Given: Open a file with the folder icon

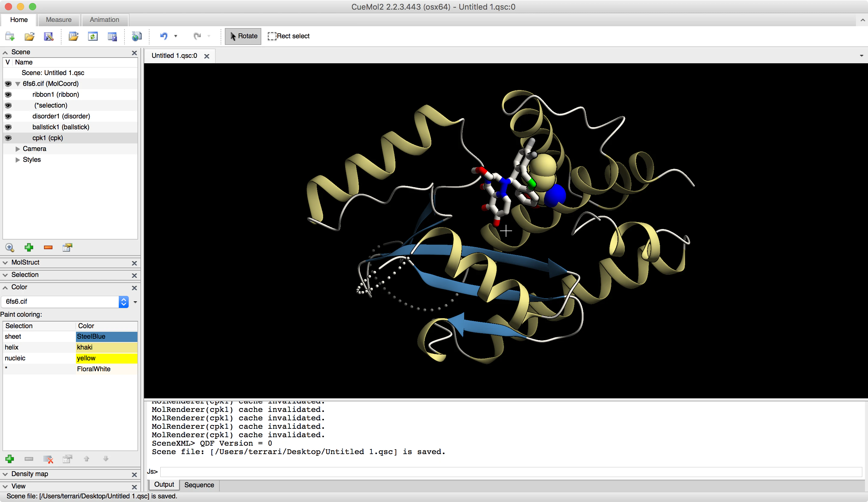Looking at the screenshot, I should pos(29,36).
